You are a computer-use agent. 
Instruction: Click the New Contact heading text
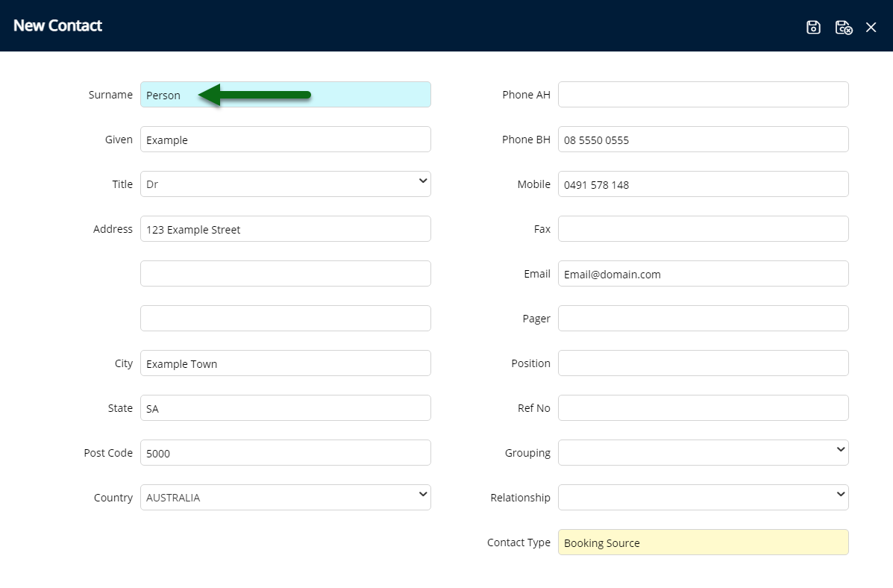(57, 25)
